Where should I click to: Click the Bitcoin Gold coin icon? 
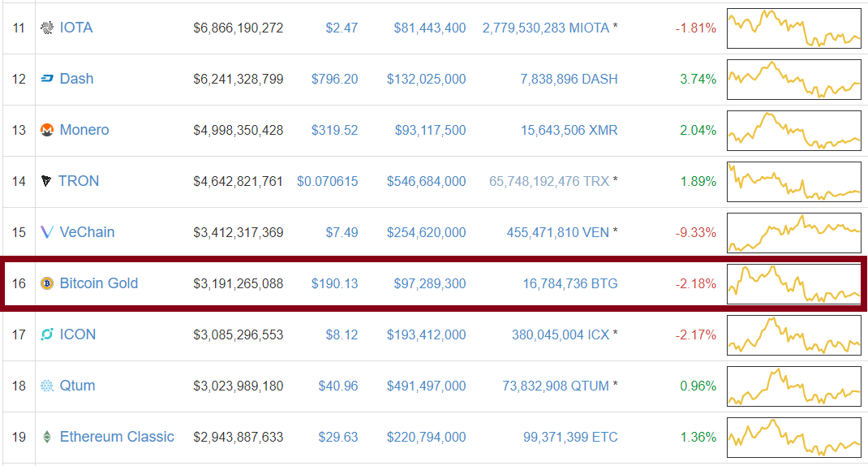47,283
